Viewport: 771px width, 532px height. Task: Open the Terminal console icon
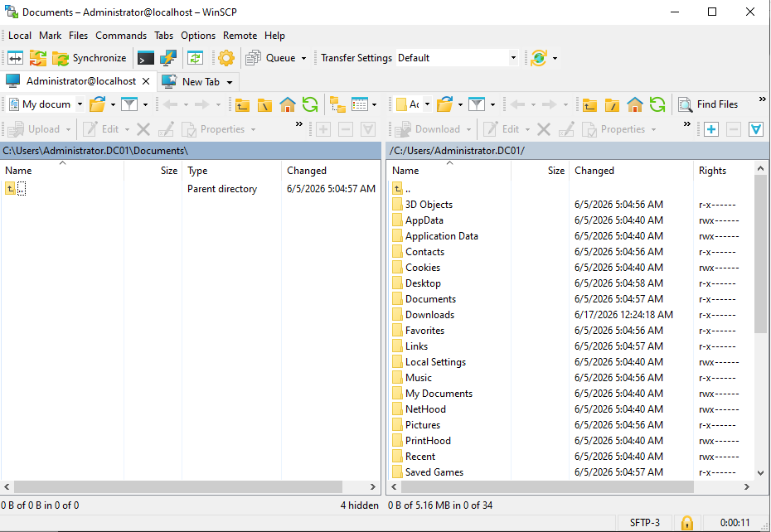point(146,58)
